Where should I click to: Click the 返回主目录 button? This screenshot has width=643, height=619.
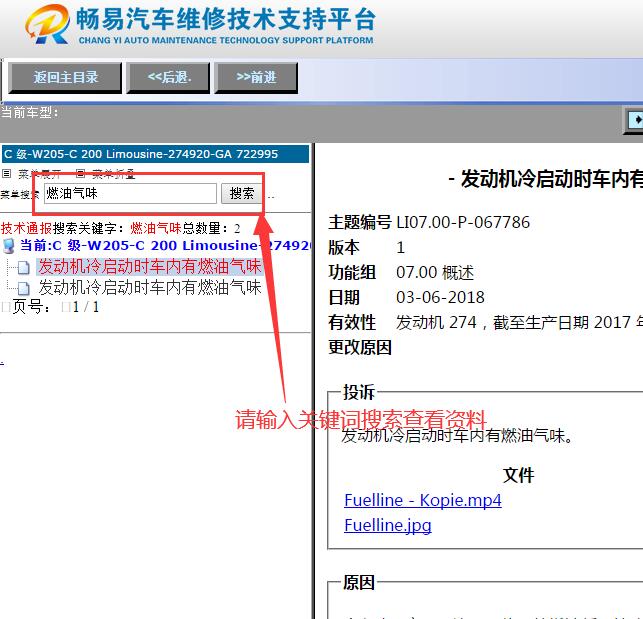click(x=65, y=78)
